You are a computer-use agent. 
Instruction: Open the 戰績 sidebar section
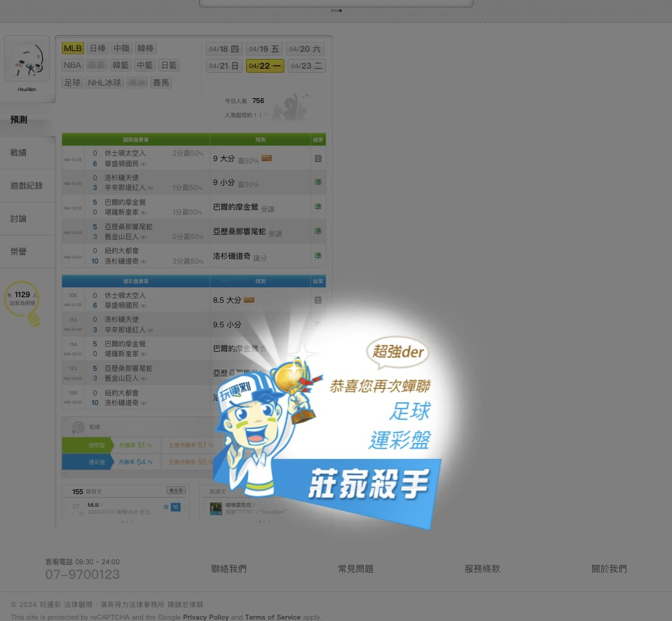click(x=27, y=153)
